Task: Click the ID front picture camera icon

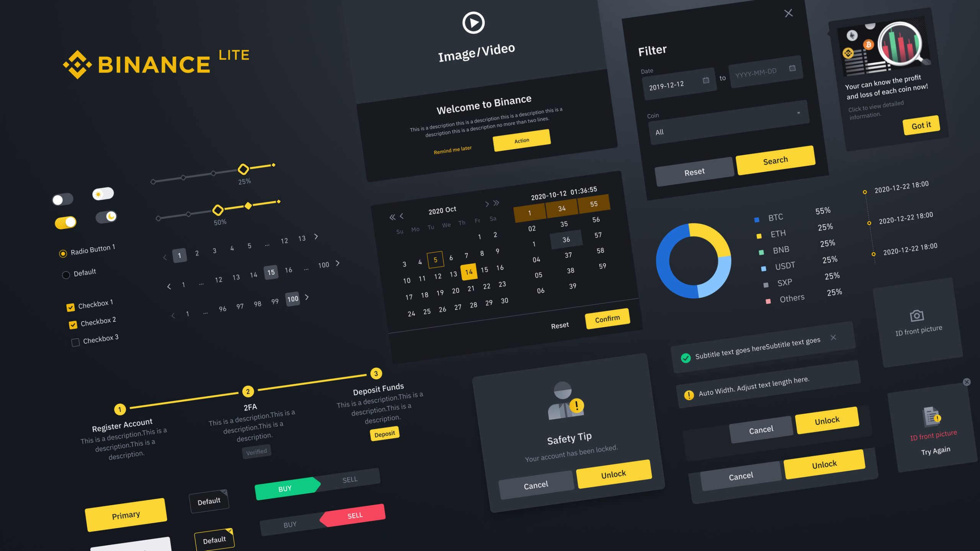Action: (914, 315)
